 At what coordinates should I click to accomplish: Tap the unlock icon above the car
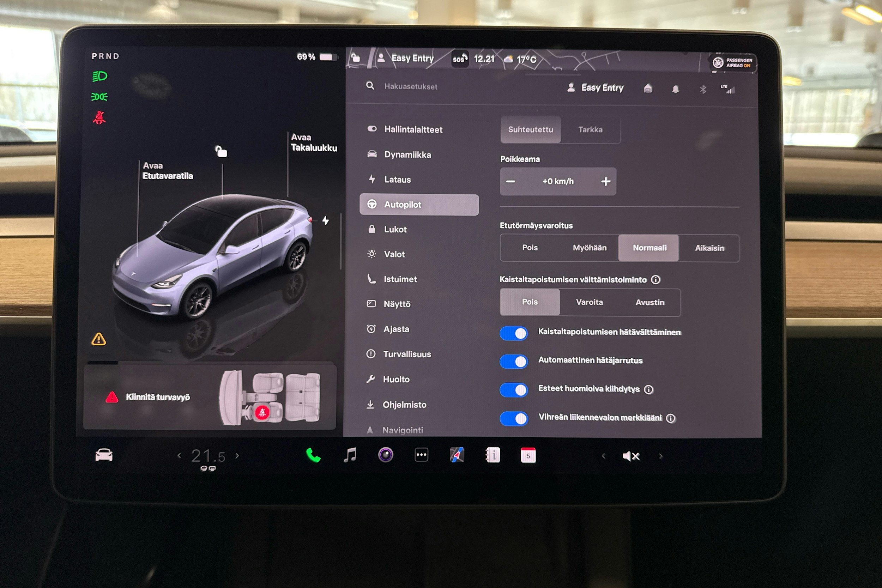click(221, 151)
